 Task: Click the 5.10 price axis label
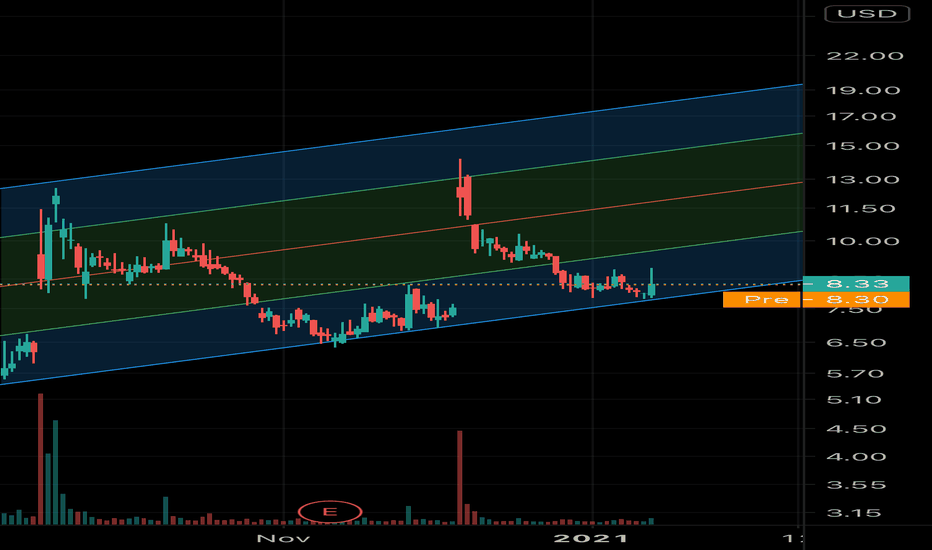click(854, 400)
